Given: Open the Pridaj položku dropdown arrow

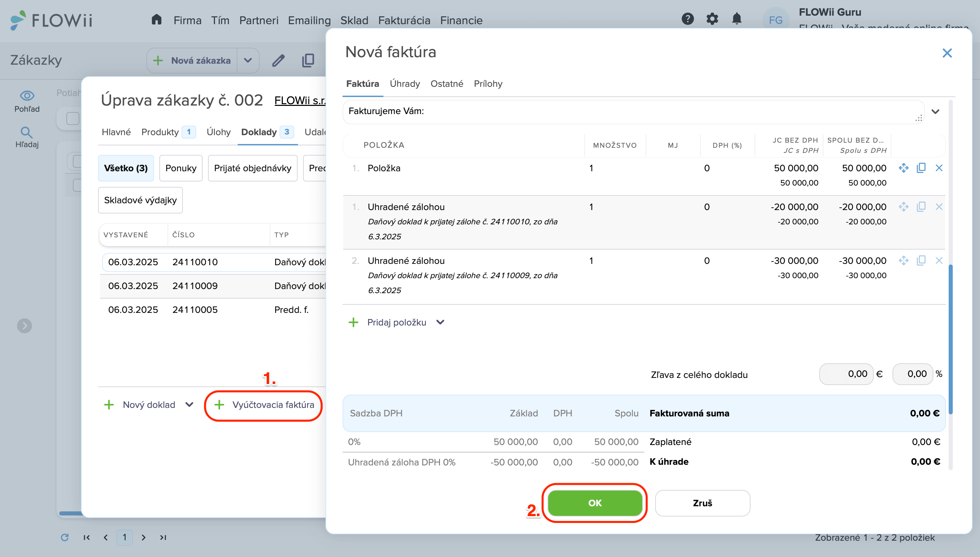Looking at the screenshot, I should (440, 322).
